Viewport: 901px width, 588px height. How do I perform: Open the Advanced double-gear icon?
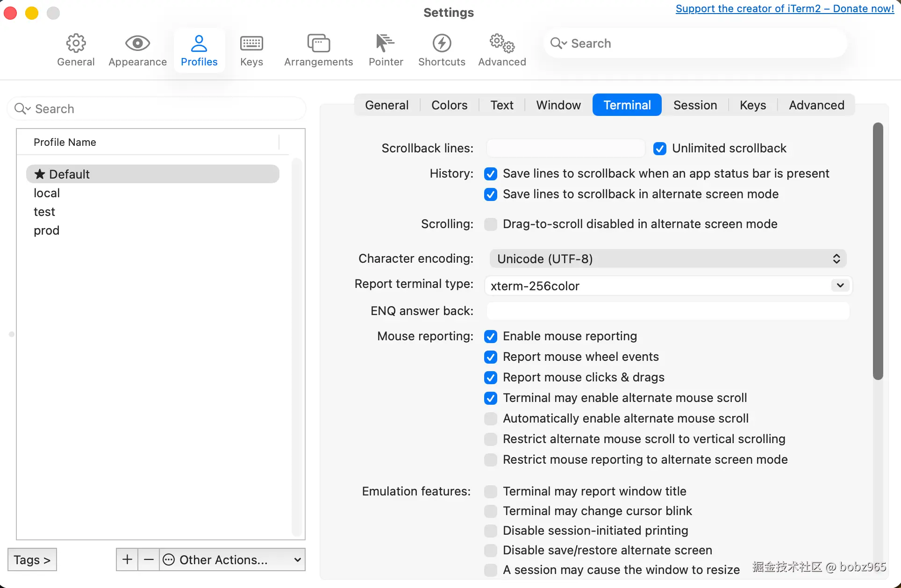coord(502,43)
